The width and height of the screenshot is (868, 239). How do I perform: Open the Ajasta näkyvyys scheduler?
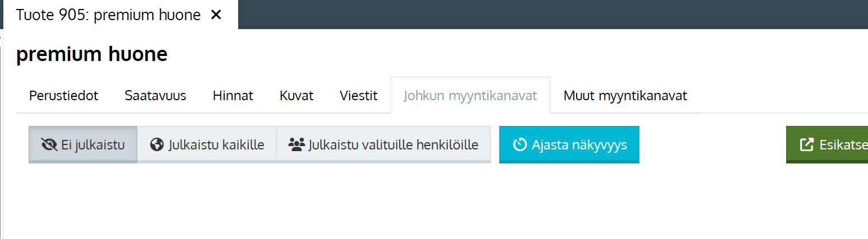coord(569,145)
